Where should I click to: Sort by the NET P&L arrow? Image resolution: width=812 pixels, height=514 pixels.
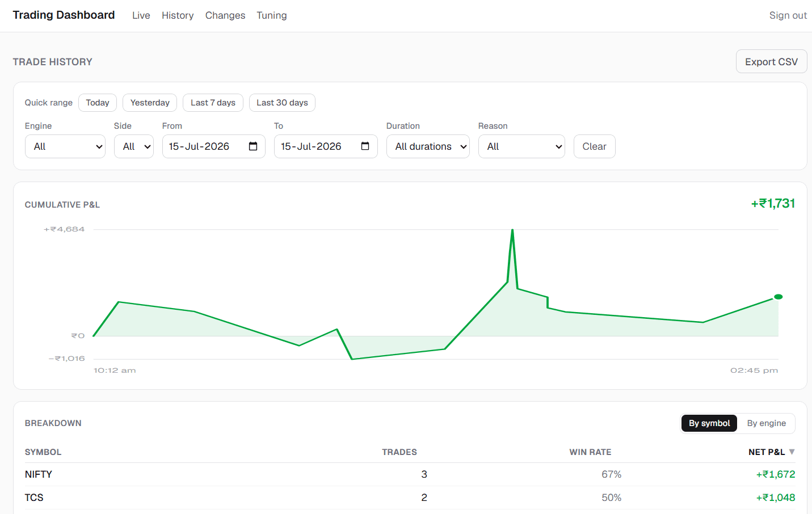pos(792,452)
